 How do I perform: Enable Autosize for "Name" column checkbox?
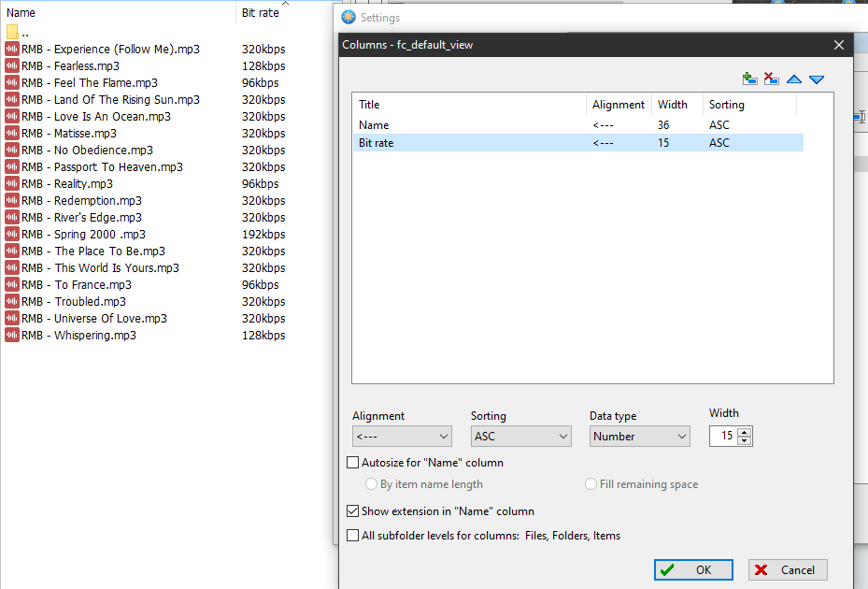pyautogui.click(x=353, y=462)
